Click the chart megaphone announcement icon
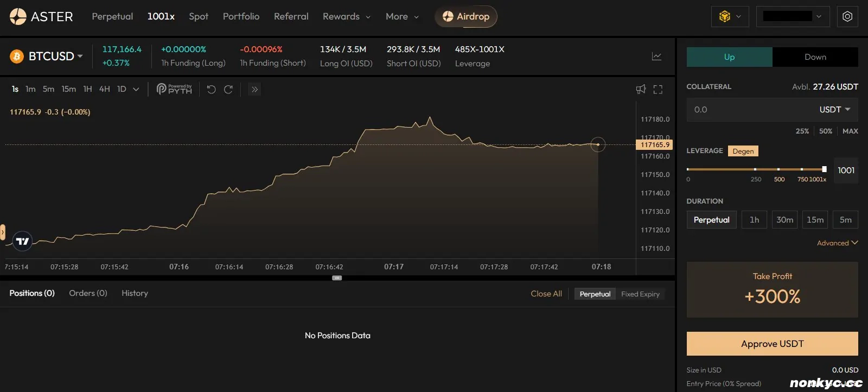 point(641,89)
